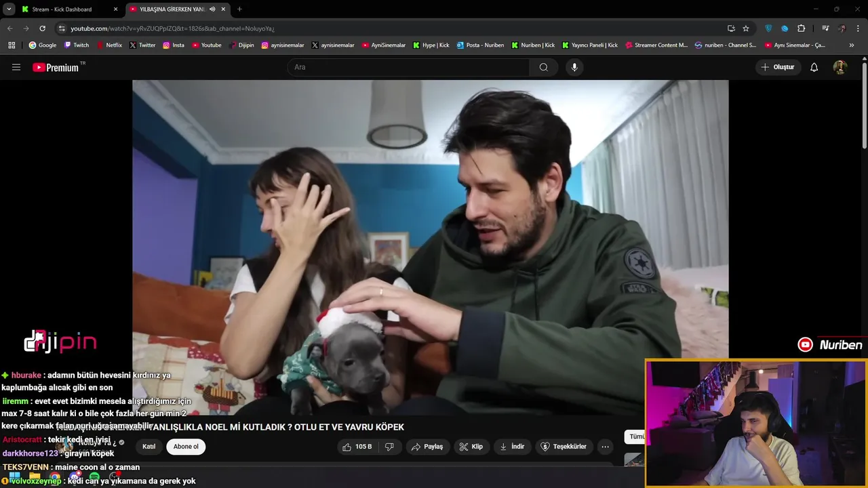Click the browser address bar URL
868x488 pixels.
click(x=172, y=28)
